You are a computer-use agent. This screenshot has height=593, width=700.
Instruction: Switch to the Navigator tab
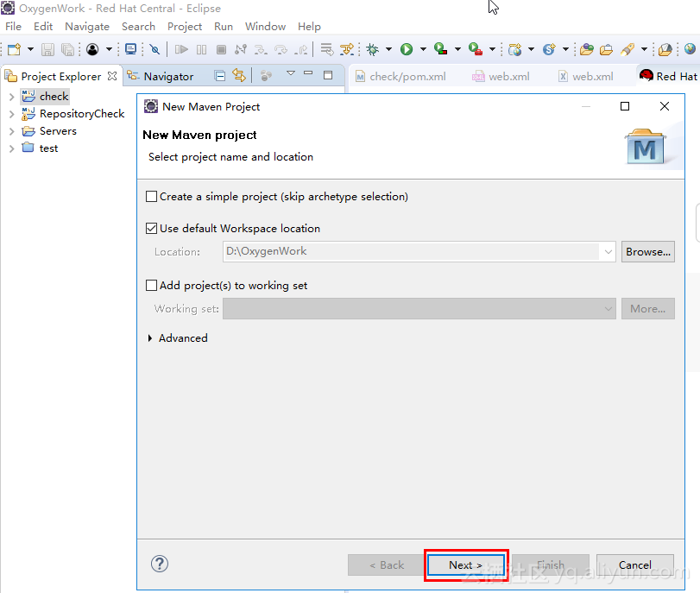(x=161, y=77)
